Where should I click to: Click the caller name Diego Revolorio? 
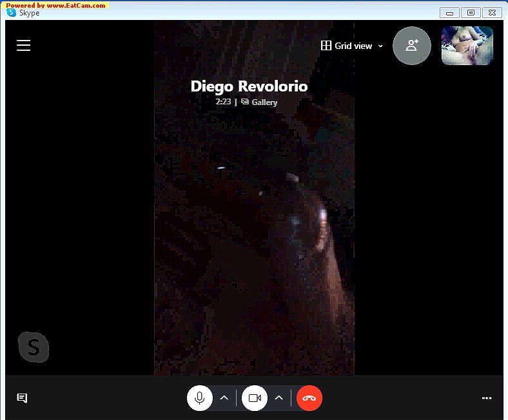pos(249,86)
